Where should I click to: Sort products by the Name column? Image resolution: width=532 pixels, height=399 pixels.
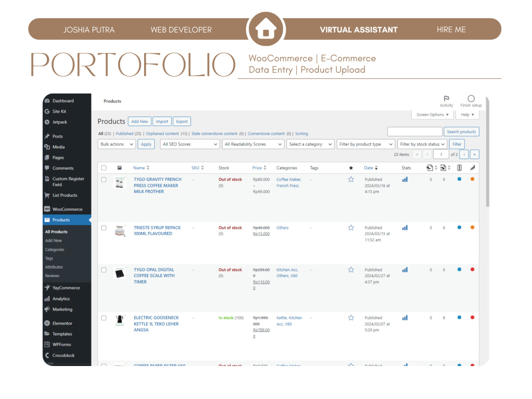tap(141, 168)
